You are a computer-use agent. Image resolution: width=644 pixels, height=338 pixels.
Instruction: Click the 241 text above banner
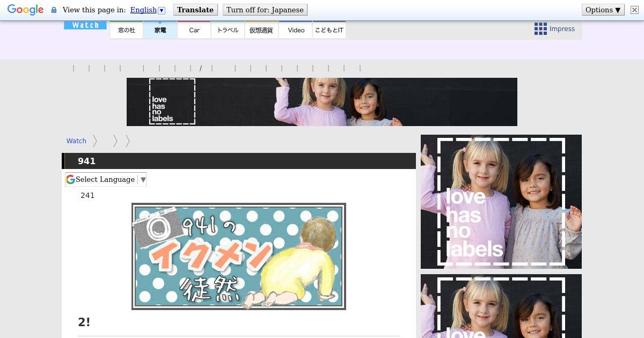click(x=87, y=195)
